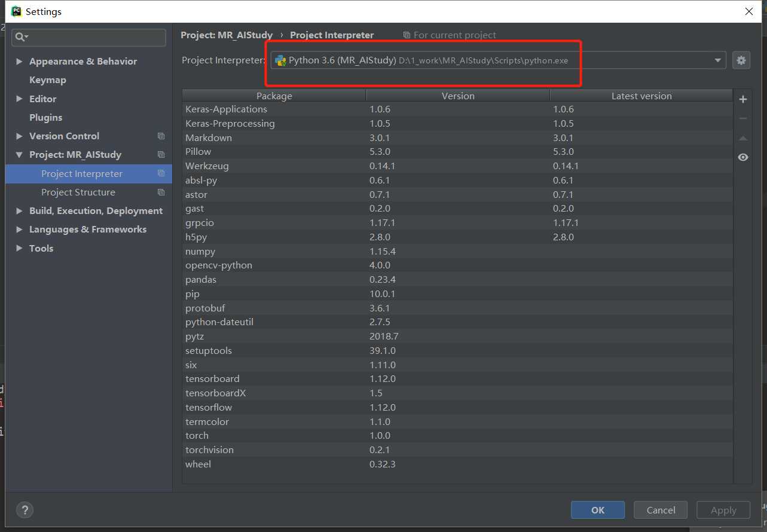Click project-level icon beside Project Interpreter
Screen dimensions: 767x532
tap(161, 173)
